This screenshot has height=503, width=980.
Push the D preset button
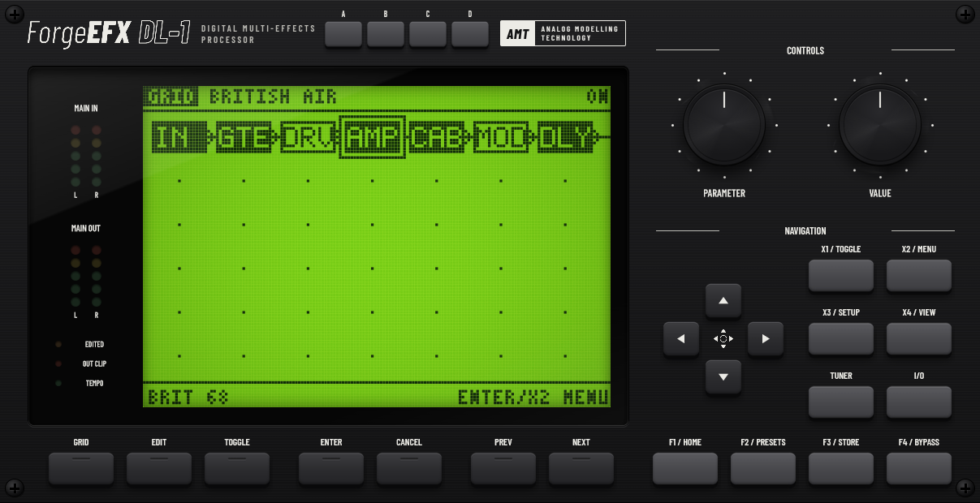point(470,33)
